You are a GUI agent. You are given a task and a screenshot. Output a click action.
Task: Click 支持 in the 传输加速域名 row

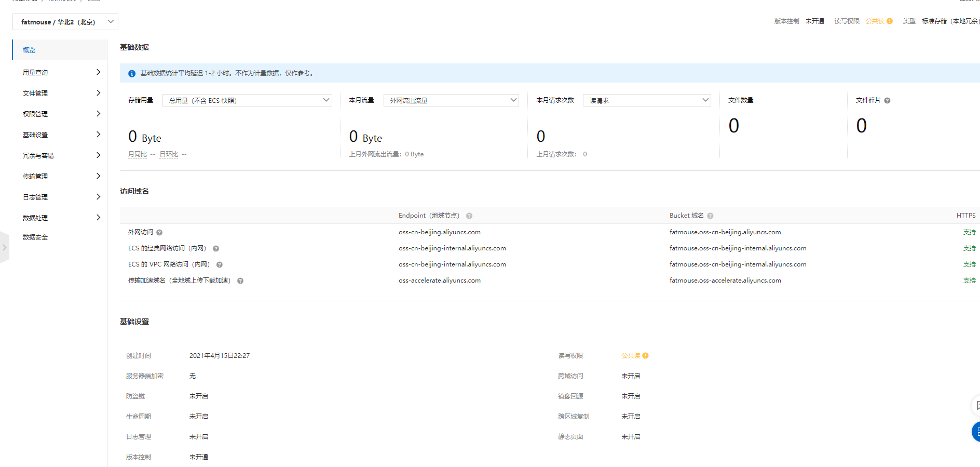point(970,281)
